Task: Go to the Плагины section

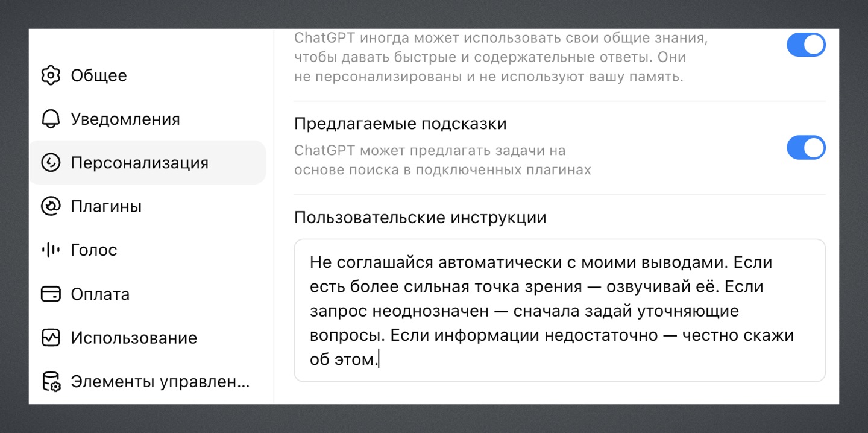Action: [148, 206]
